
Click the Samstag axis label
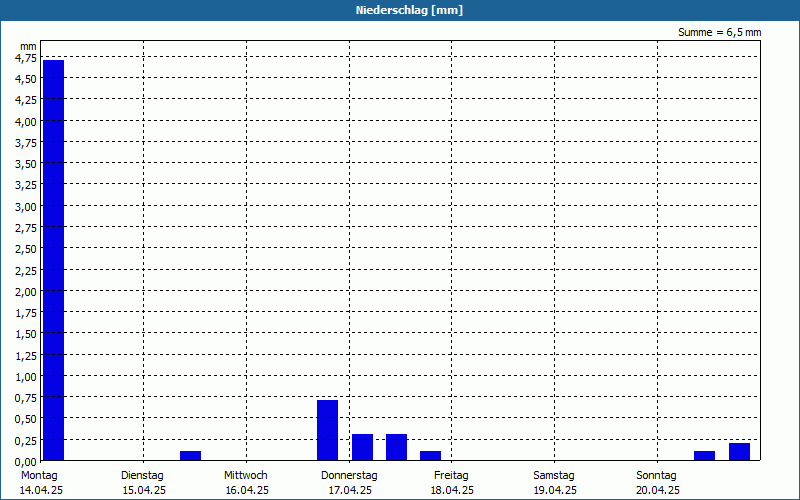coord(554,476)
